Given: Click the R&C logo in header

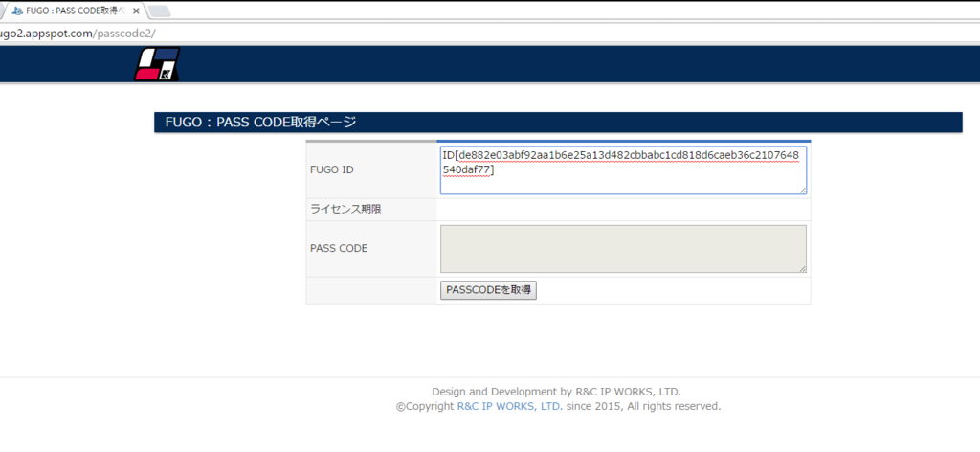Looking at the screenshot, I should point(157,64).
